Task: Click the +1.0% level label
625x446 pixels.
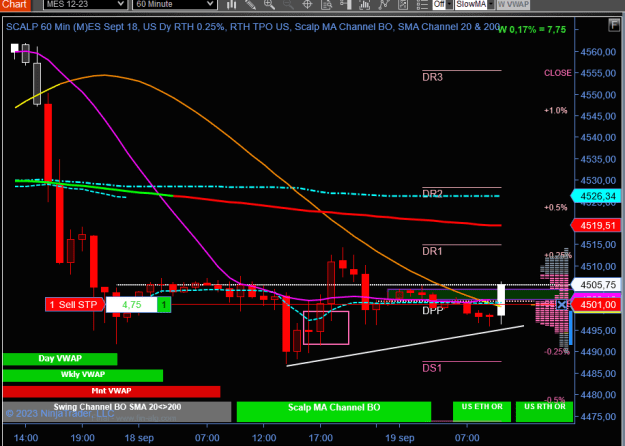Action: coord(556,110)
